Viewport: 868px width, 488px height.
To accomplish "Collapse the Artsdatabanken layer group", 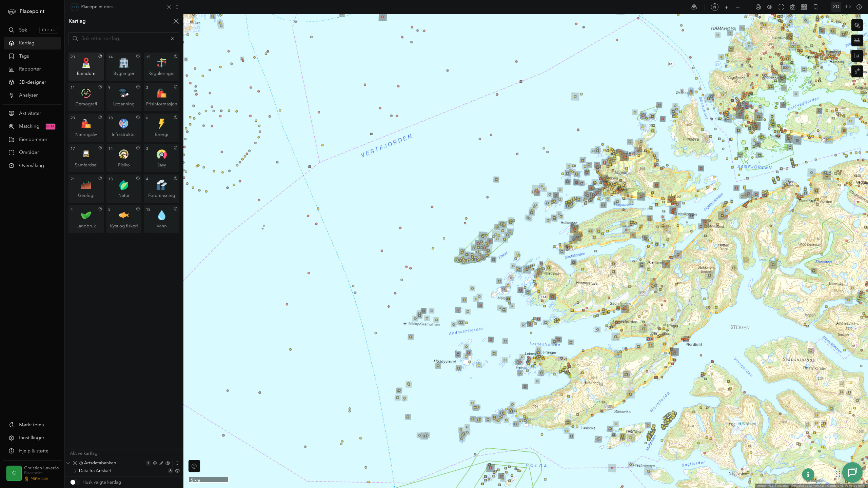I will point(68,463).
